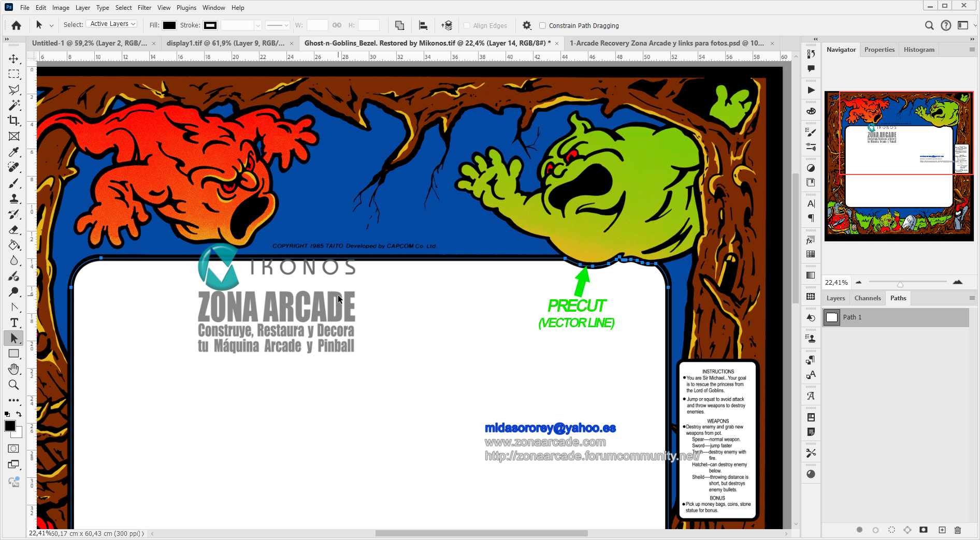Toggle the link width and height icon
This screenshot has height=540, width=980.
[x=337, y=25]
